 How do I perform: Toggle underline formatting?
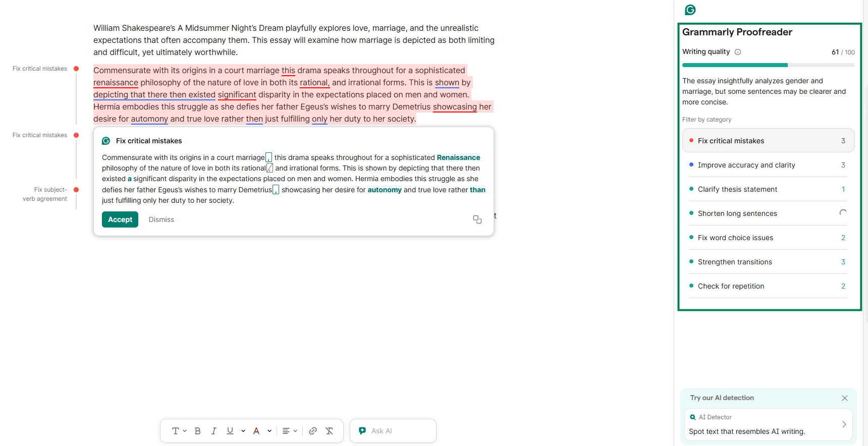tap(230, 431)
